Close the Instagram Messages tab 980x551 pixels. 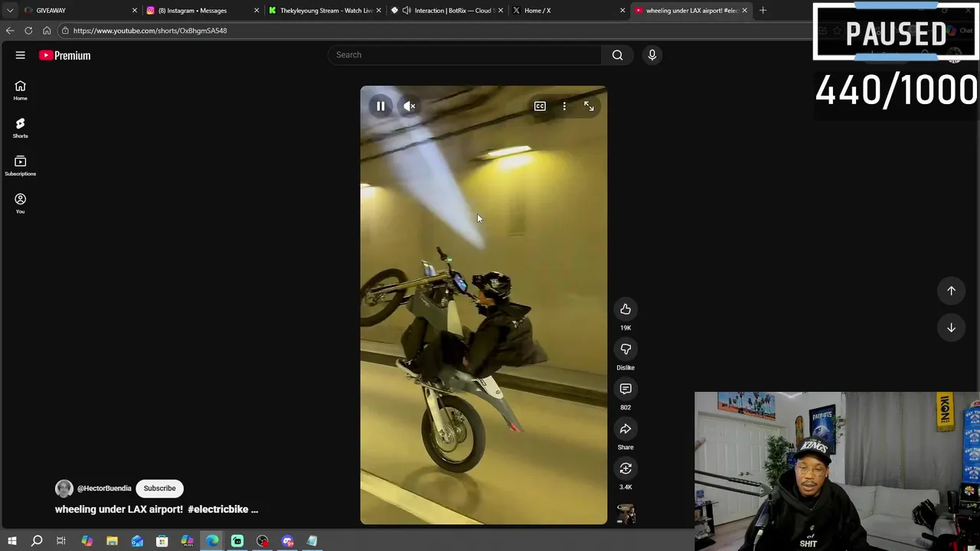[x=256, y=11]
